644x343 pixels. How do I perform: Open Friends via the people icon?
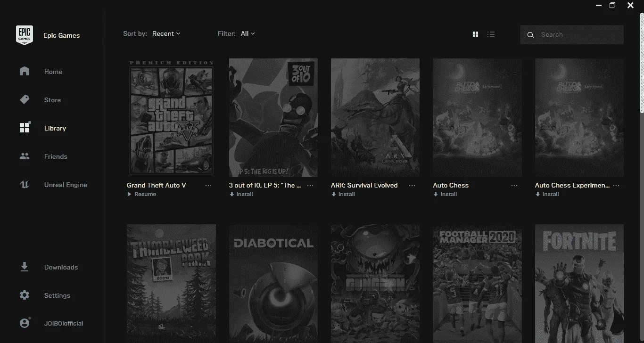(x=25, y=156)
